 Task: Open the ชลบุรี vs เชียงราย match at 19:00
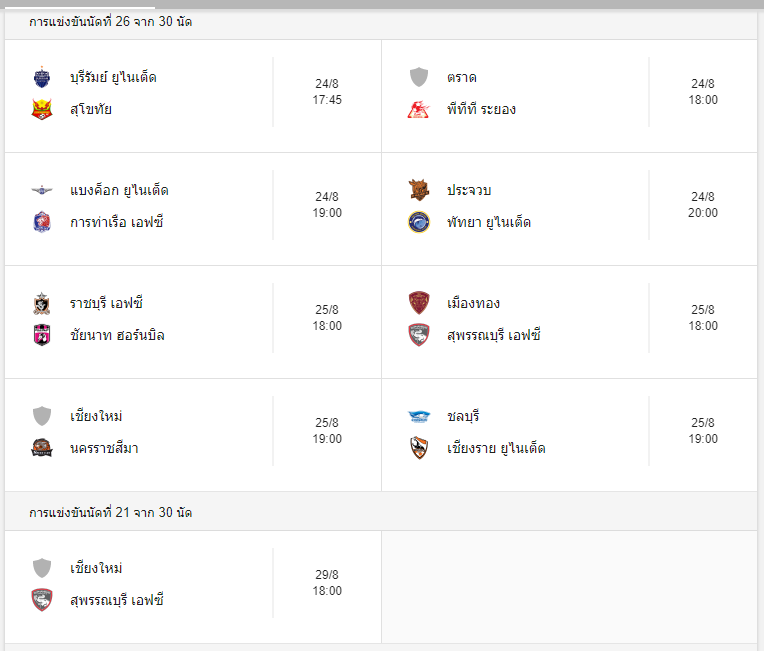click(x=569, y=434)
